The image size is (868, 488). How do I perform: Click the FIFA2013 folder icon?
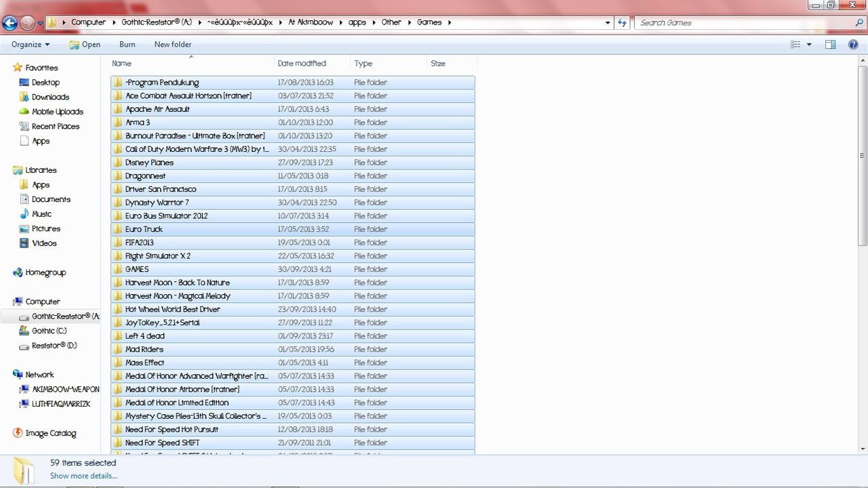[118, 243]
